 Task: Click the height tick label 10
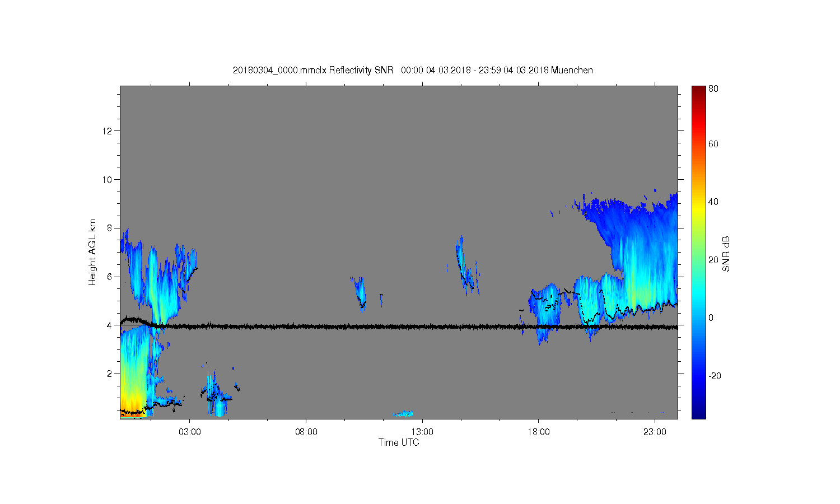click(108, 180)
